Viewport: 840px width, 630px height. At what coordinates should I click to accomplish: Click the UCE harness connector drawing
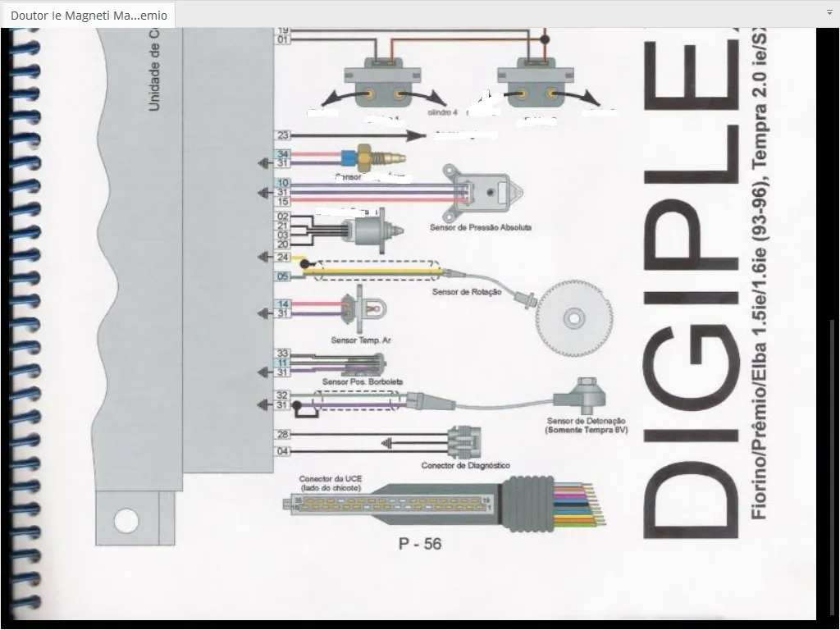tap(445, 504)
